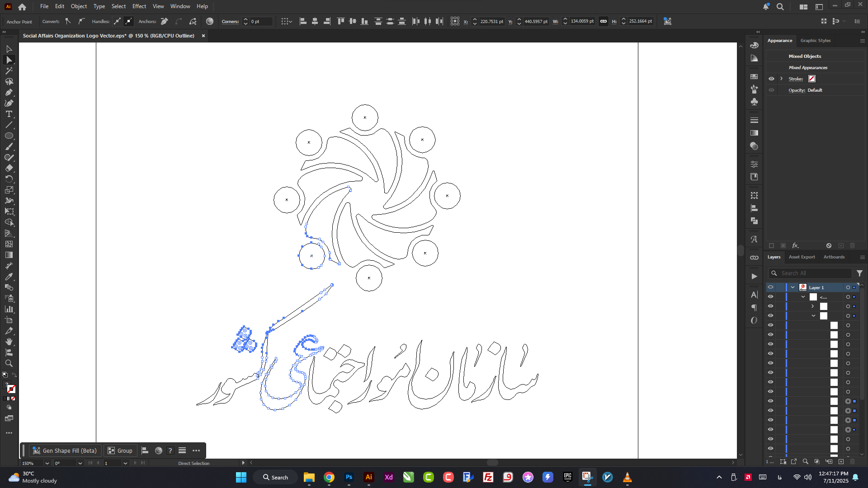868x488 pixels.
Task: Set the None color mode below swatches
Action: point(13,399)
